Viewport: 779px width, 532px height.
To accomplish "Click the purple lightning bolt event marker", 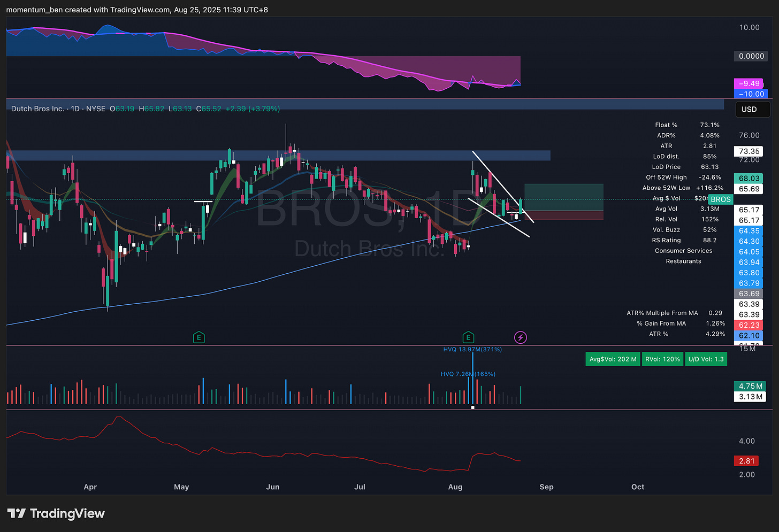I will coord(521,337).
